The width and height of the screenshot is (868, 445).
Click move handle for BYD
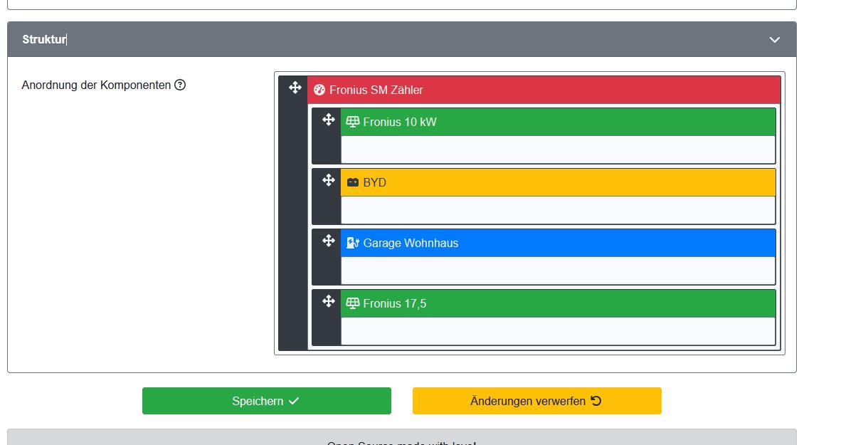click(329, 180)
